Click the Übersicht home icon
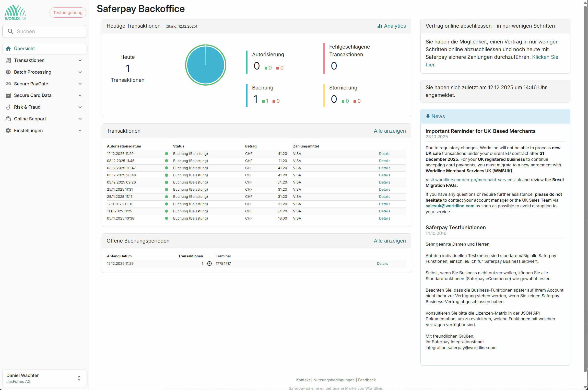Viewport: 588px width, 390px height. tap(8, 49)
